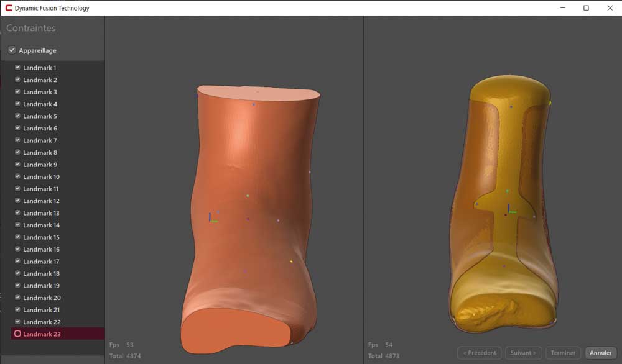Maximize the Dynamic Fusion Technology window
622x364 pixels.
tap(586, 8)
